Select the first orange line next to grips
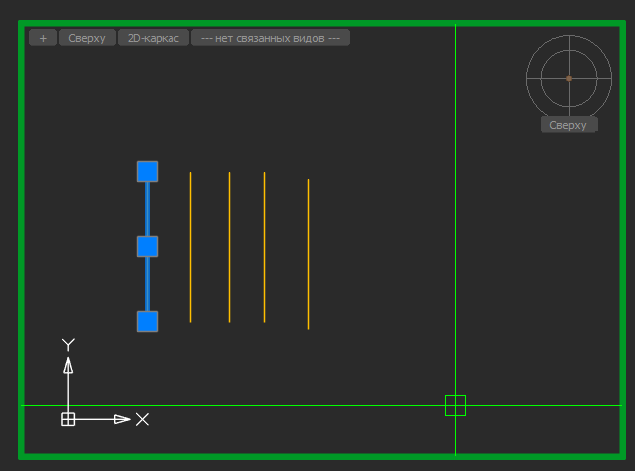 (x=190, y=247)
